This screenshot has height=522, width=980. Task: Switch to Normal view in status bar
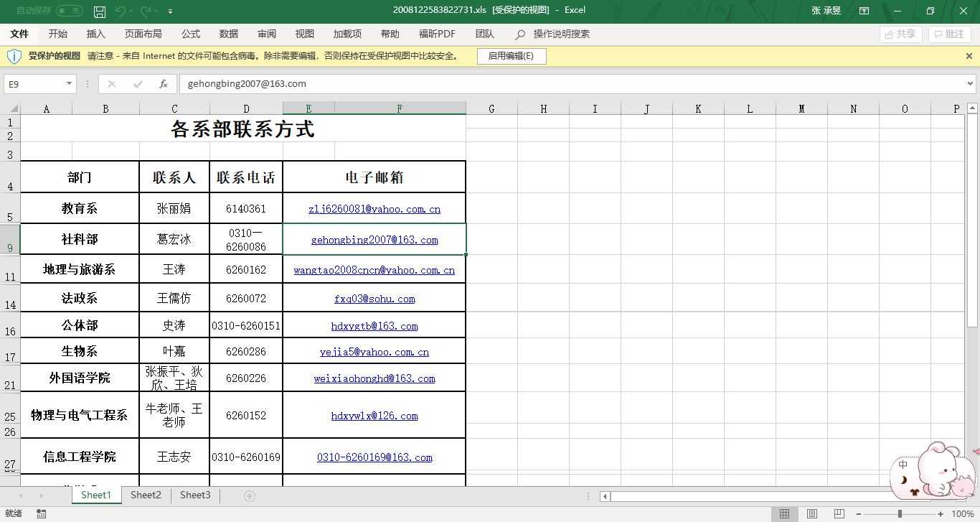785,513
